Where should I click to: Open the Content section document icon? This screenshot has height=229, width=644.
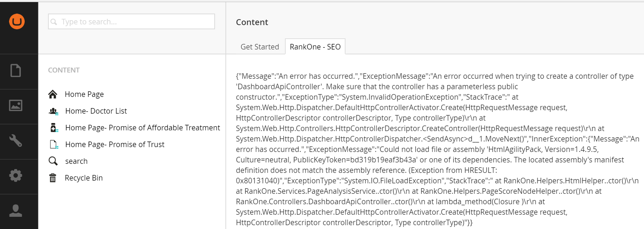pos(16,70)
